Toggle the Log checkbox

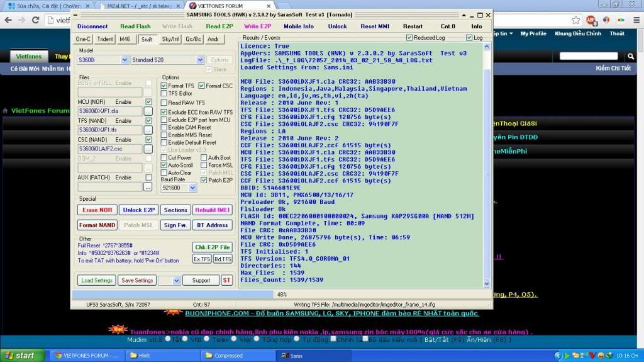tap(469, 37)
